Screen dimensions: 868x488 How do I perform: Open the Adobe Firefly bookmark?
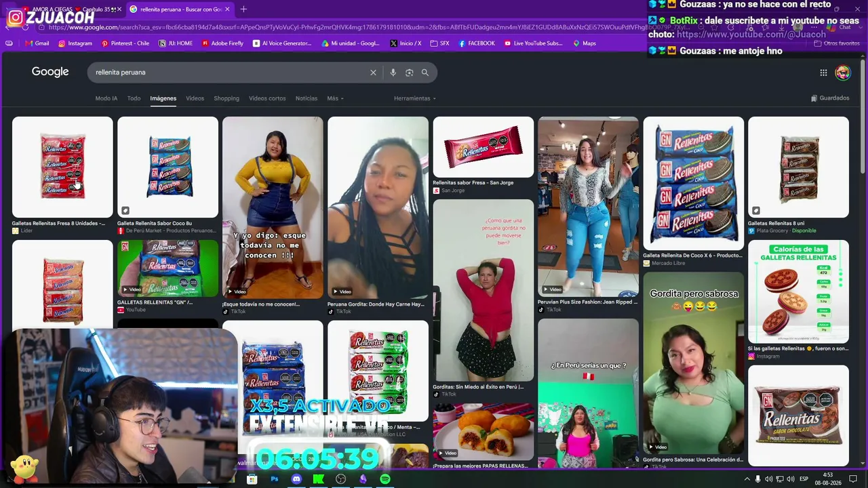click(x=222, y=43)
